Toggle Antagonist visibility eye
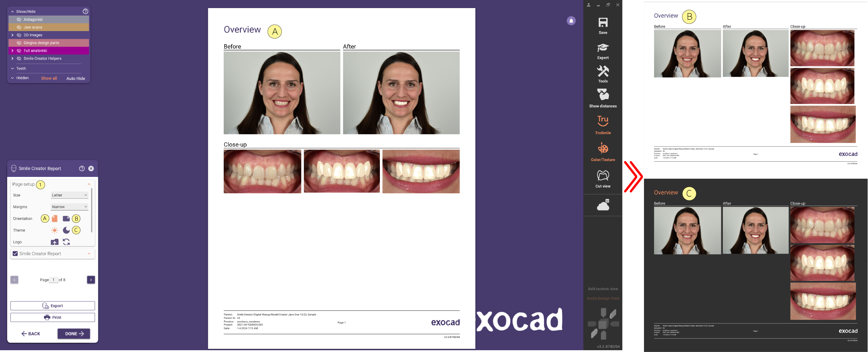The image size is (868, 352). click(19, 19)
